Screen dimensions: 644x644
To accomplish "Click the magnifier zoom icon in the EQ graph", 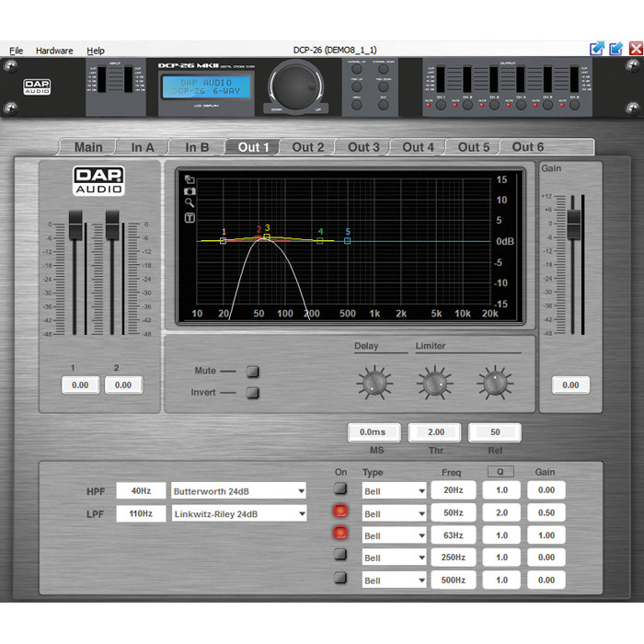I will [x=190, y=203].
